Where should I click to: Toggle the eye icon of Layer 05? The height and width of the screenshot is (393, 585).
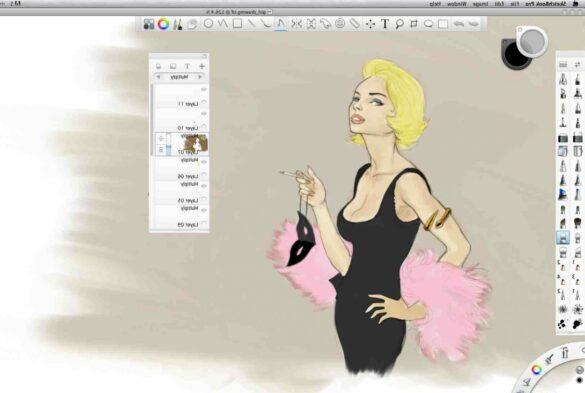(204, 186)
